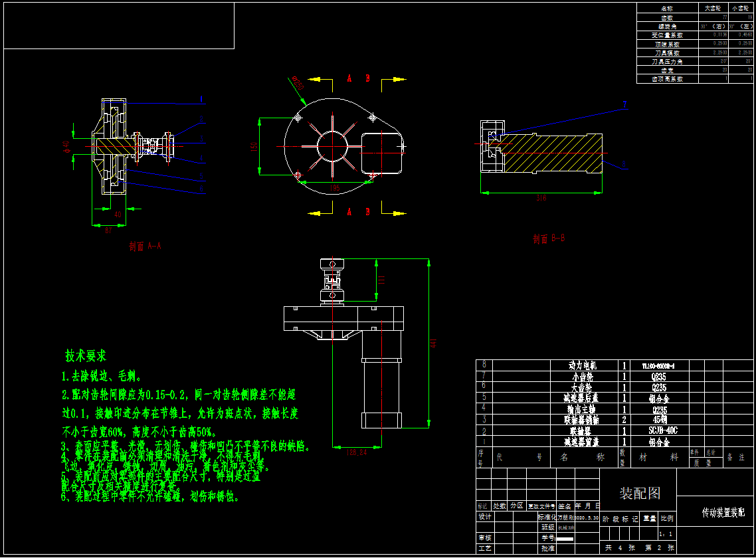Click the '剖面 B-B' section label
The image size is (756, 558).
pos(549,238)
